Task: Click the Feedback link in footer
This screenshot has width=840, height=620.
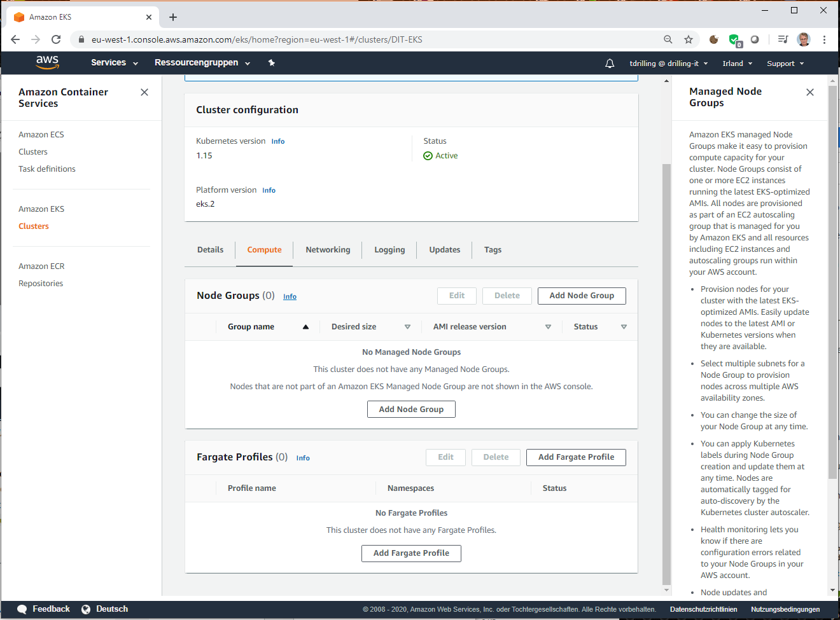Action: click(x=51, y=609)
